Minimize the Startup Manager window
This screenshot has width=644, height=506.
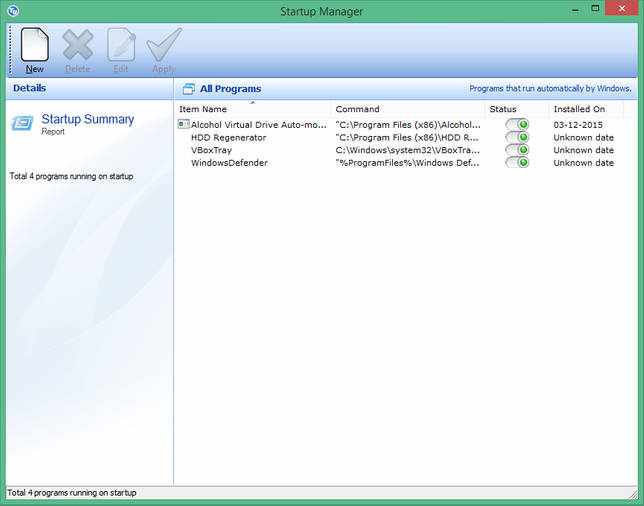tap(575, 10)
